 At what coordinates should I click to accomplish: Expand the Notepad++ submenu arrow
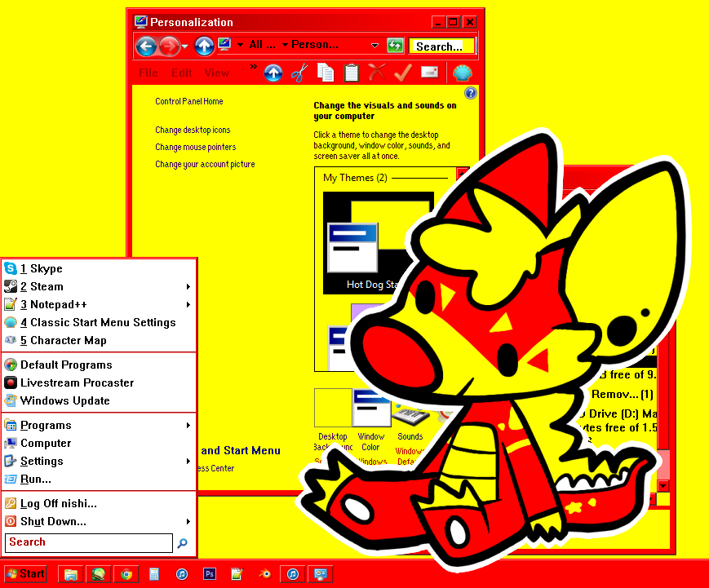pyautogui.click(x=188, y=305)
